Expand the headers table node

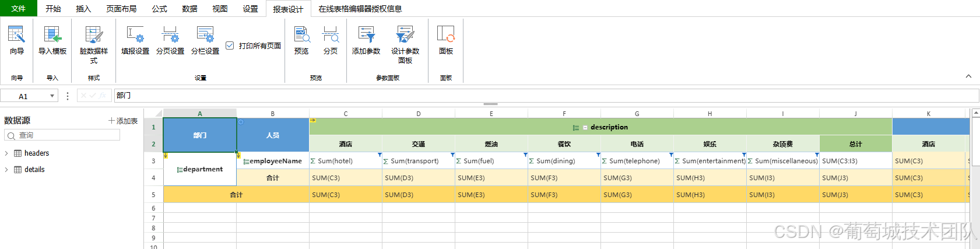click(6, 153)
